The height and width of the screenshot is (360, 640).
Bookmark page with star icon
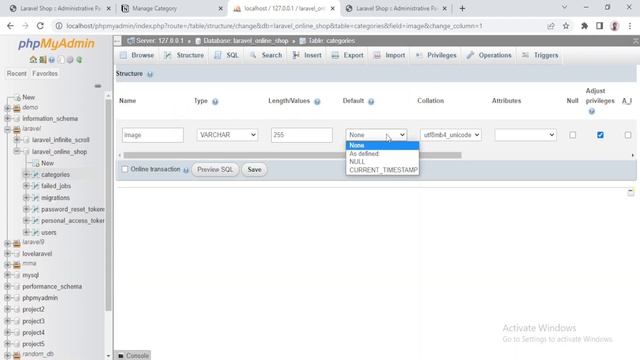pyautogui.click(x=566, y=26)
